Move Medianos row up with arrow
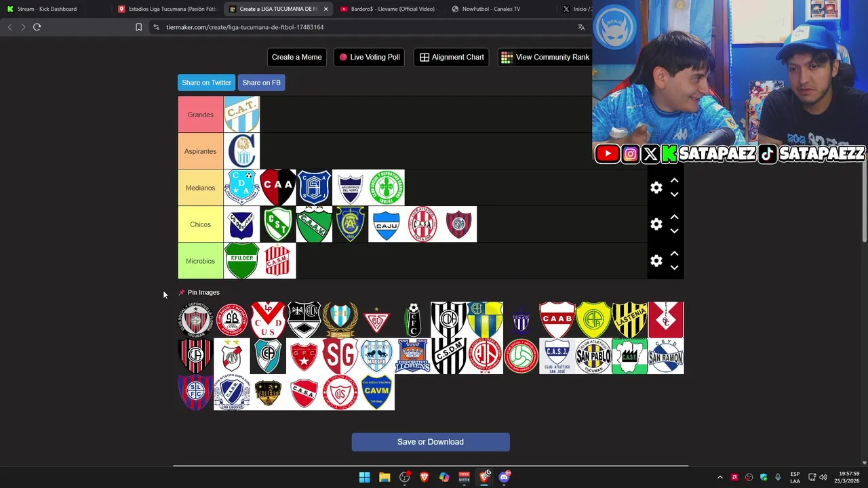Screen dimensions: 868x488 [674, 181]
